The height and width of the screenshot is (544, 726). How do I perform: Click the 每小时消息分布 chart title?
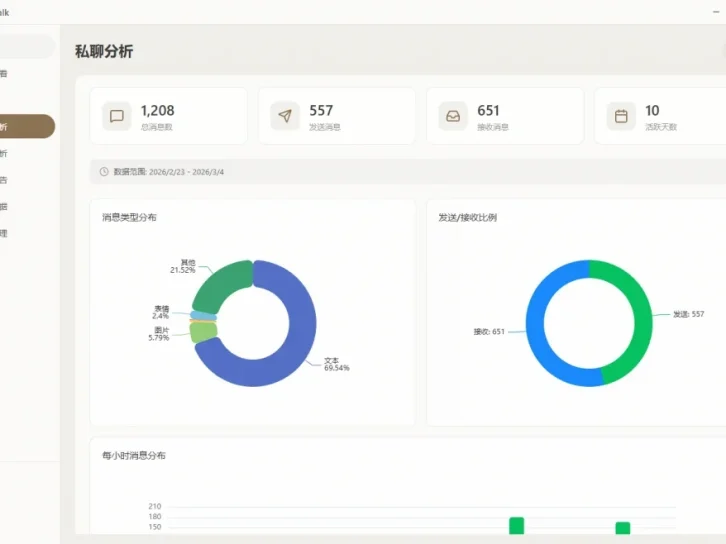[x=134, y=456]
